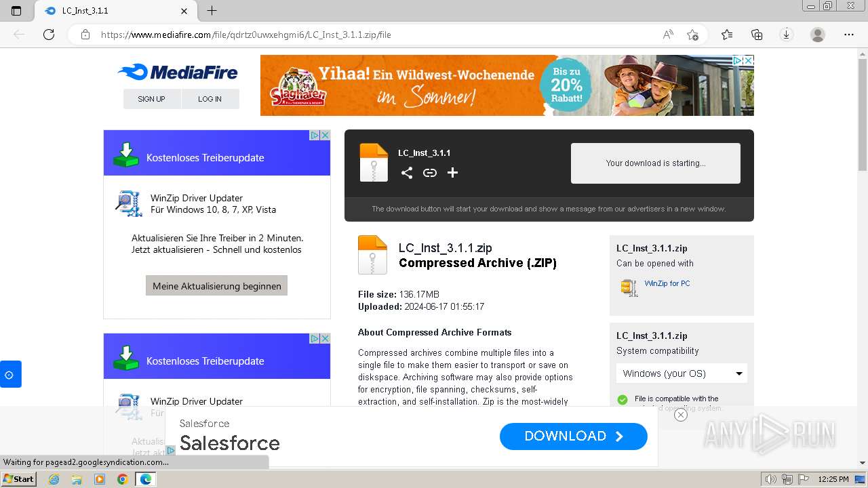Open the Favorites list icon
This screenshot has height=488, width=868.
(727, 35)
